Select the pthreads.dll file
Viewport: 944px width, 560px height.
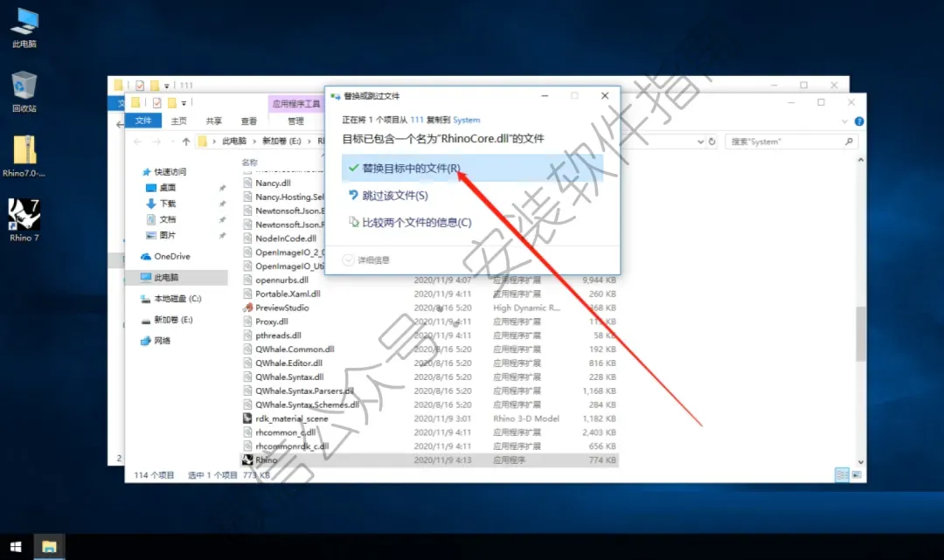pos(278,335)
